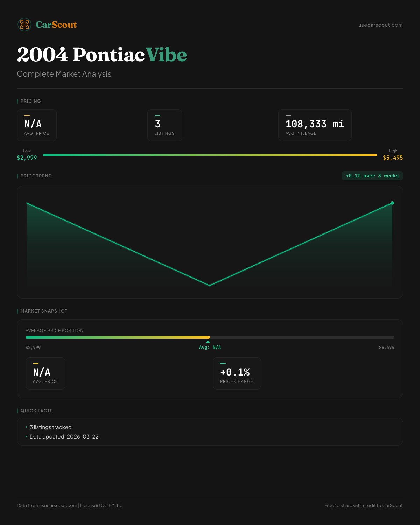Select the 108,333 mi Avg. Mileage card
The image size is (420, 525).
coord(315,125)
